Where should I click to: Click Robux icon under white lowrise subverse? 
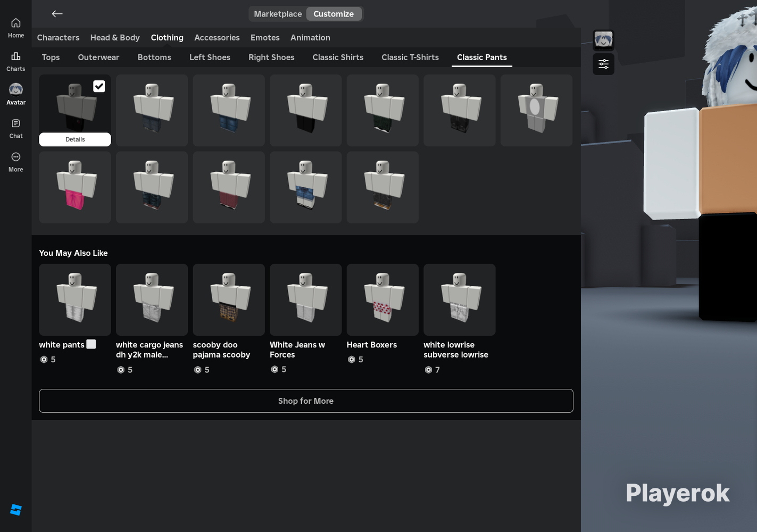428,370
